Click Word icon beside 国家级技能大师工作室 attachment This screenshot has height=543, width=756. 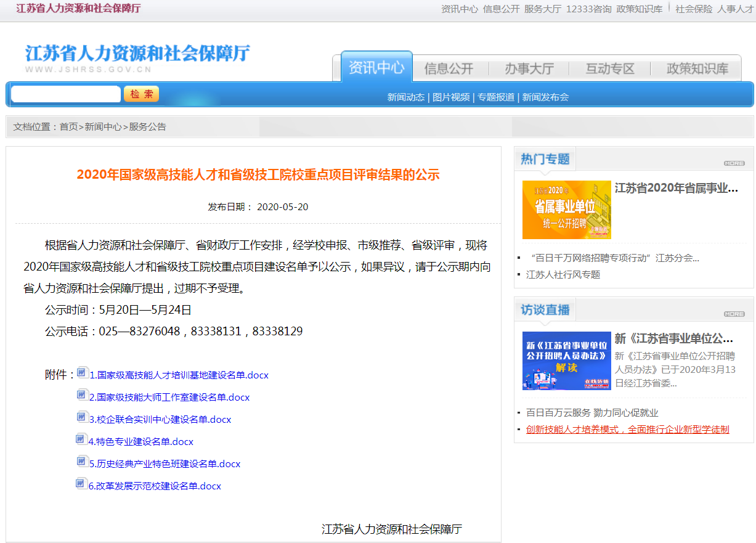click(x=82, y=395)
